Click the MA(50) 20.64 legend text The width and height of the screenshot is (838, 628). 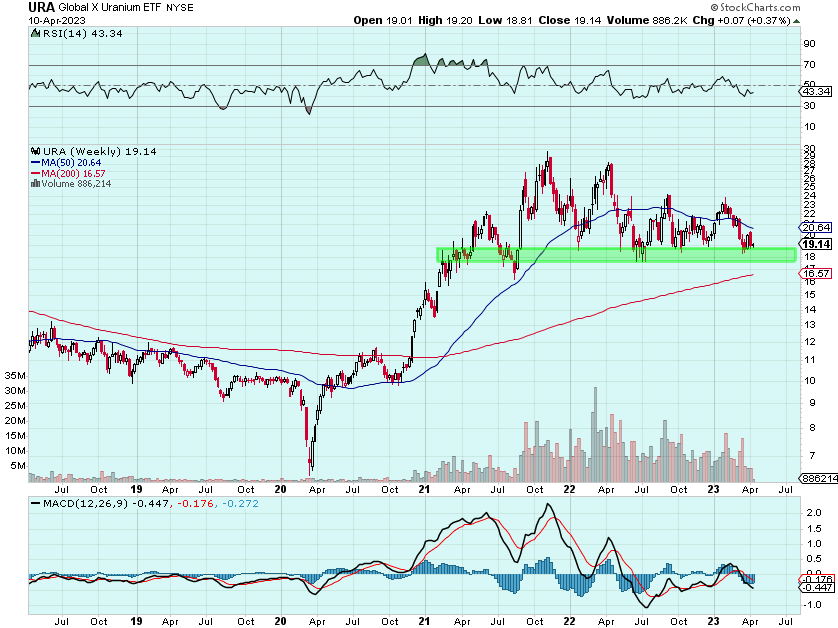[71, 162]
